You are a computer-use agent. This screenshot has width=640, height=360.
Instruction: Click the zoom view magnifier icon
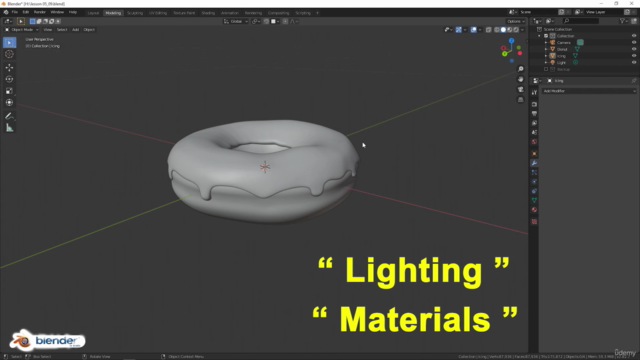pos(520,69)
